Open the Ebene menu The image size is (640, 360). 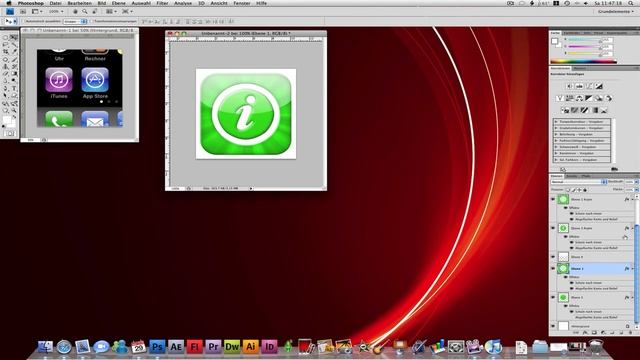119,3
